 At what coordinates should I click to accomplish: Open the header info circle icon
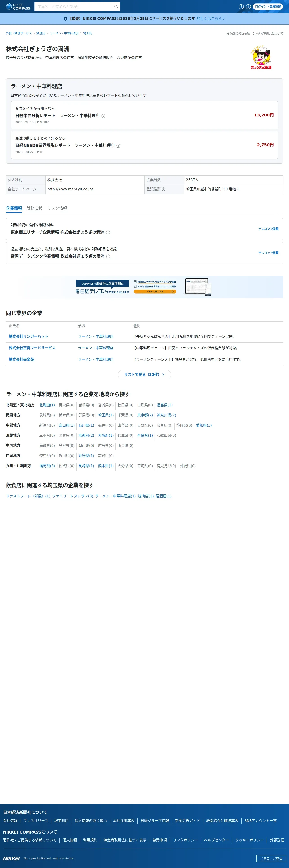pyautogui.click(x=248, y=6)
